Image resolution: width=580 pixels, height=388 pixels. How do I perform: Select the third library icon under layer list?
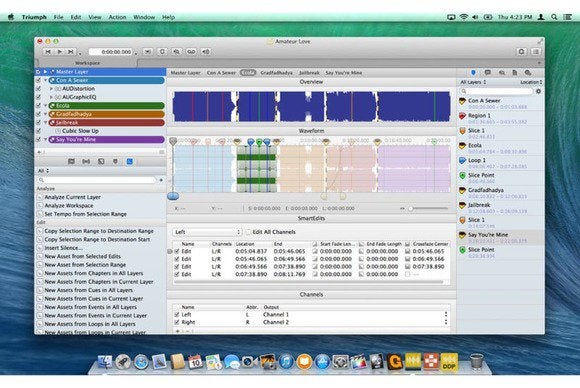pyautogui.click(x=101, y=162)
